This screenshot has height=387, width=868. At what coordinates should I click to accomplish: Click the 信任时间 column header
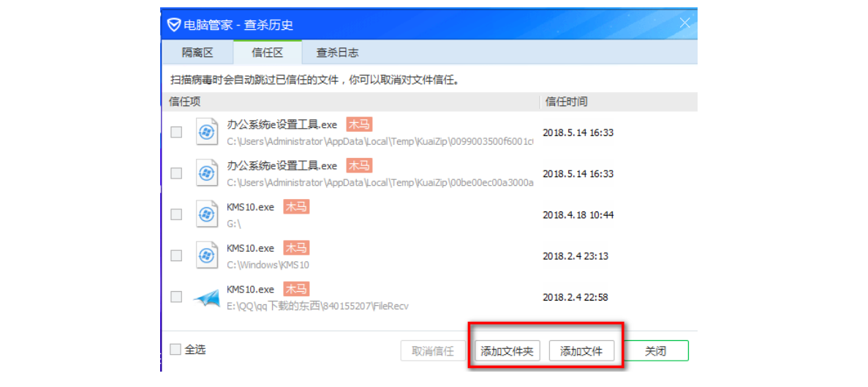[619, 101]
